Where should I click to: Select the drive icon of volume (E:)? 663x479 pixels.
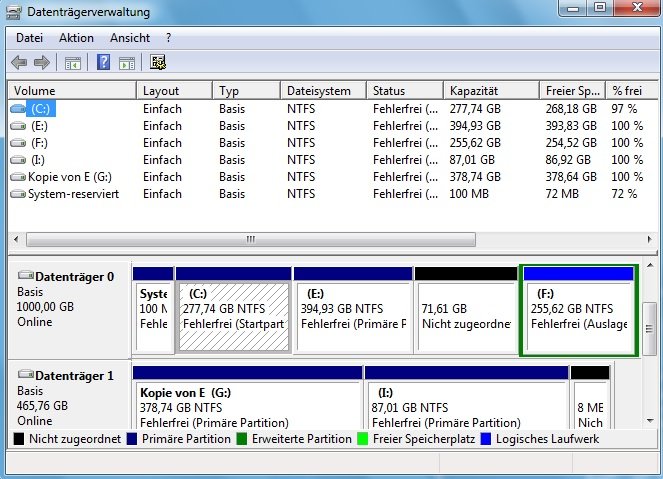coord(18,126)
